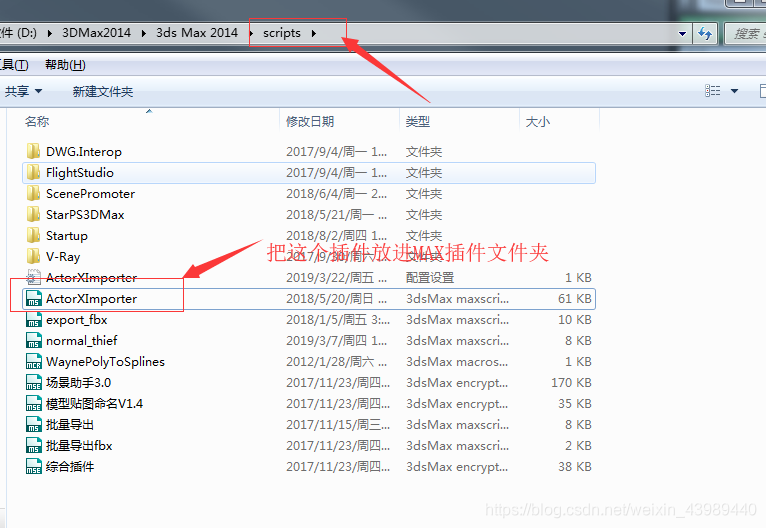
Task: Click the 场景助手3.0 encrypted script icon
Action: point(33,382)
